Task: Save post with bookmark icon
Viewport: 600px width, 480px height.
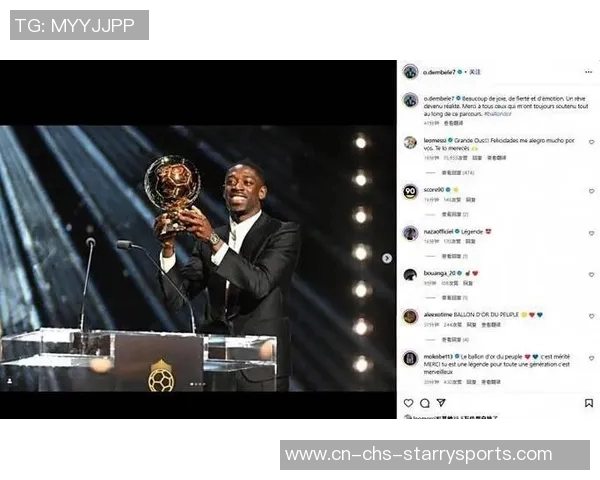Action: click(x=589, y=403)
